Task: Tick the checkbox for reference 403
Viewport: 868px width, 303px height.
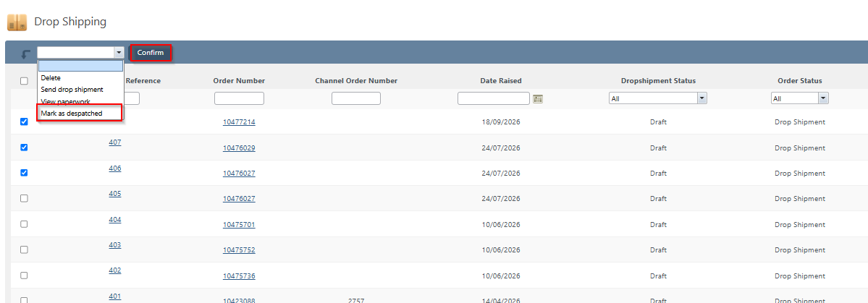Action: click(x=24, y=249)
